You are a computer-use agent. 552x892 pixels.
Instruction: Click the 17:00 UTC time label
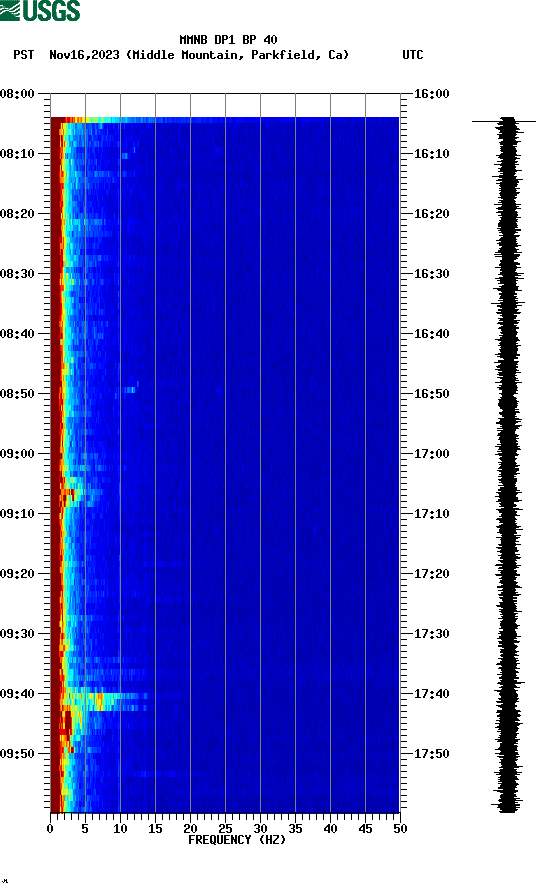coord(431,454)
